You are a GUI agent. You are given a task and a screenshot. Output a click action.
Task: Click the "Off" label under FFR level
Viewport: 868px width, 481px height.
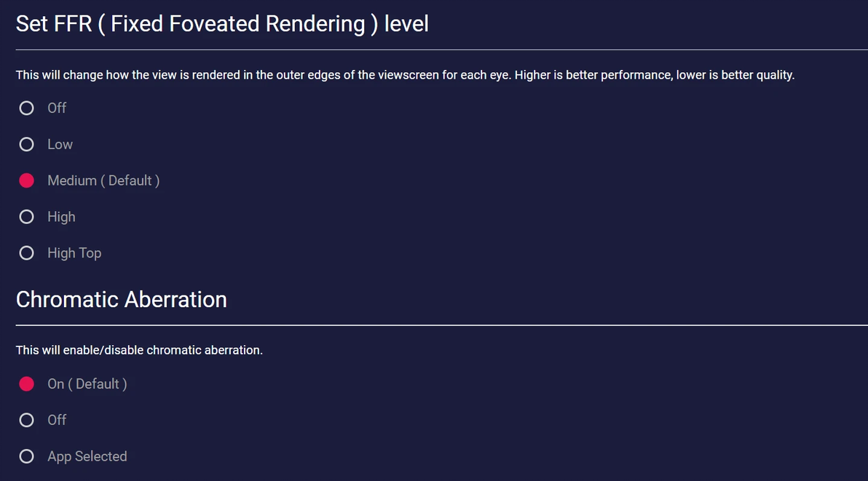[57, 108]
